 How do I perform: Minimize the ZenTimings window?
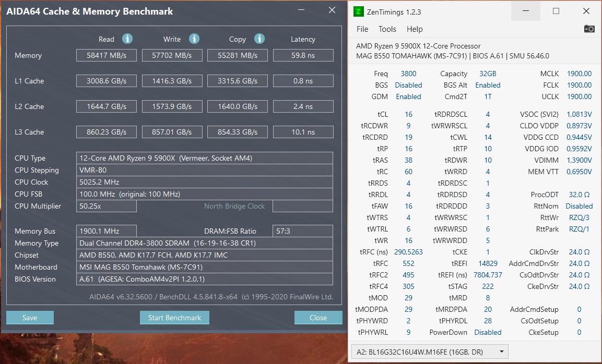click(526, 11)
